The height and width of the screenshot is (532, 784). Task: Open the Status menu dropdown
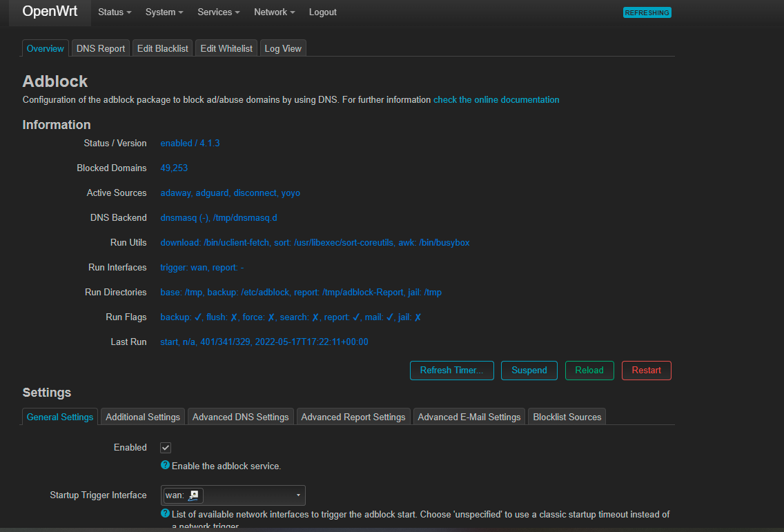point(115,12)
